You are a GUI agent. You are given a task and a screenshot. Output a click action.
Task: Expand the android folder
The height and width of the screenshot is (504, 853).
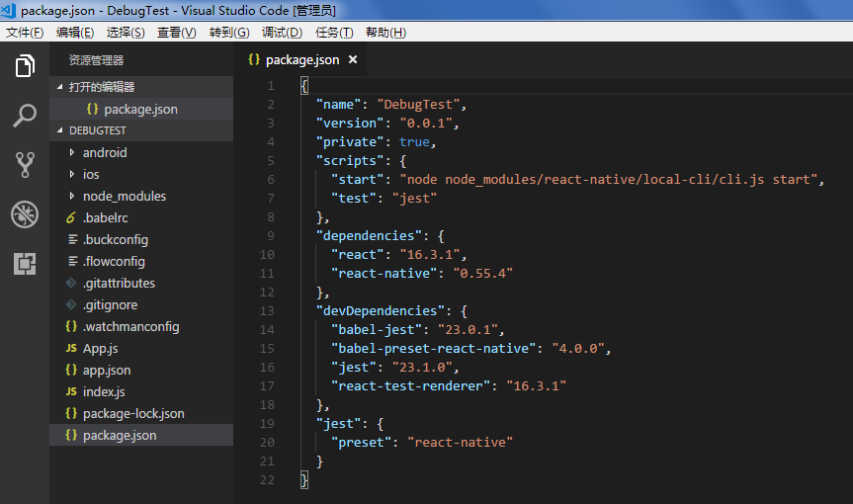point(104,152)
